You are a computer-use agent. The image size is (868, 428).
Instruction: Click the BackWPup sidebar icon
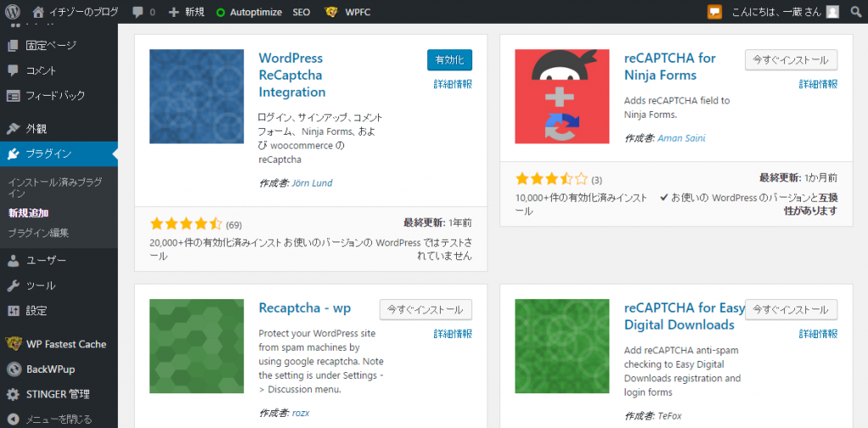(13, 369)
